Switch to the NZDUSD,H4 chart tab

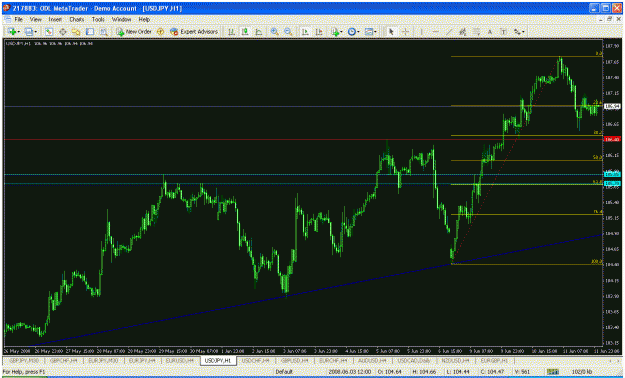tap(455, 360)
